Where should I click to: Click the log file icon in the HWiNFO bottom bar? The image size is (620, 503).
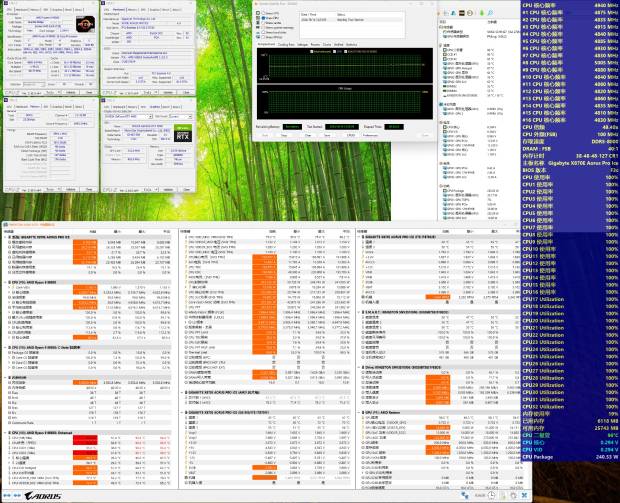click(x=503, y=495)
